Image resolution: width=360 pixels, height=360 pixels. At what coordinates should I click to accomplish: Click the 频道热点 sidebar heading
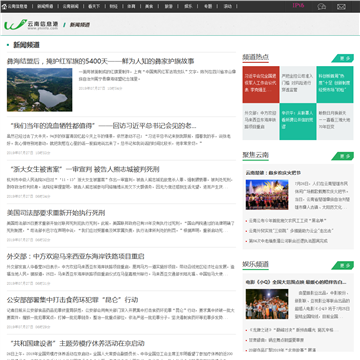(x=256, y=57)
